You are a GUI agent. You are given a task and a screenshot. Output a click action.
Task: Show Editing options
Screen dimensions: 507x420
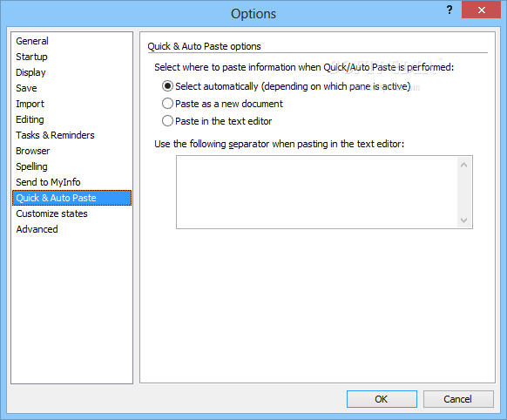(x=30, y=119)
